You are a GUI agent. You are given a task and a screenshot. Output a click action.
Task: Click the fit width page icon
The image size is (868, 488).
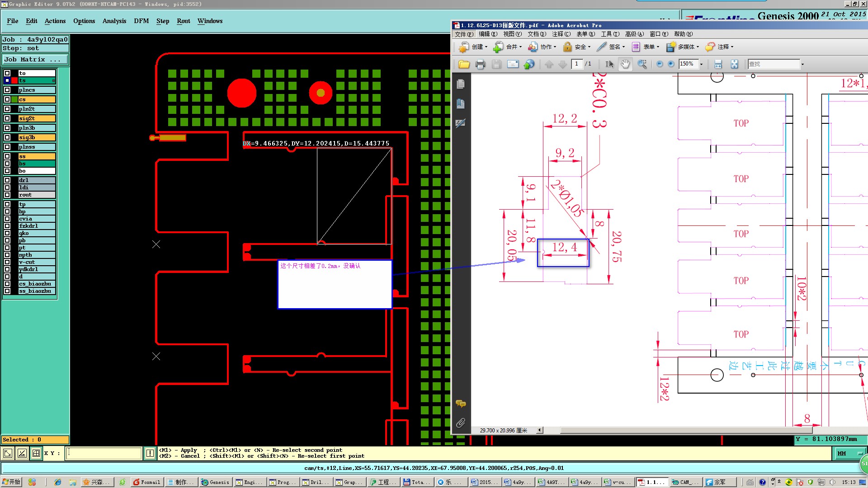coord(718,64)
